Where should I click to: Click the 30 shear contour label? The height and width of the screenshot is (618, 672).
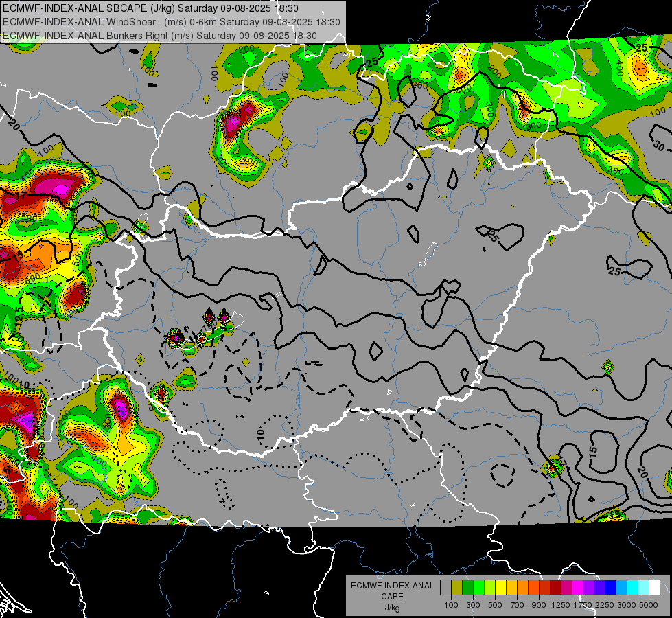tap(659, 146)
